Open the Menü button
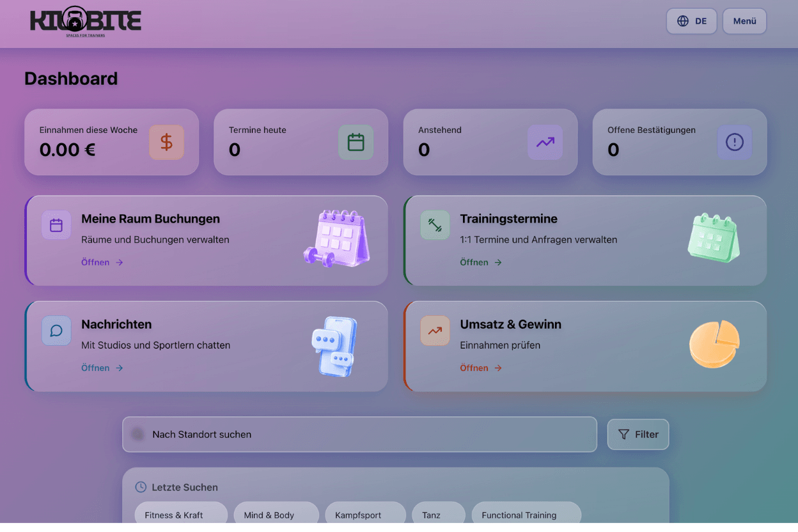 [x=744, y=21]
